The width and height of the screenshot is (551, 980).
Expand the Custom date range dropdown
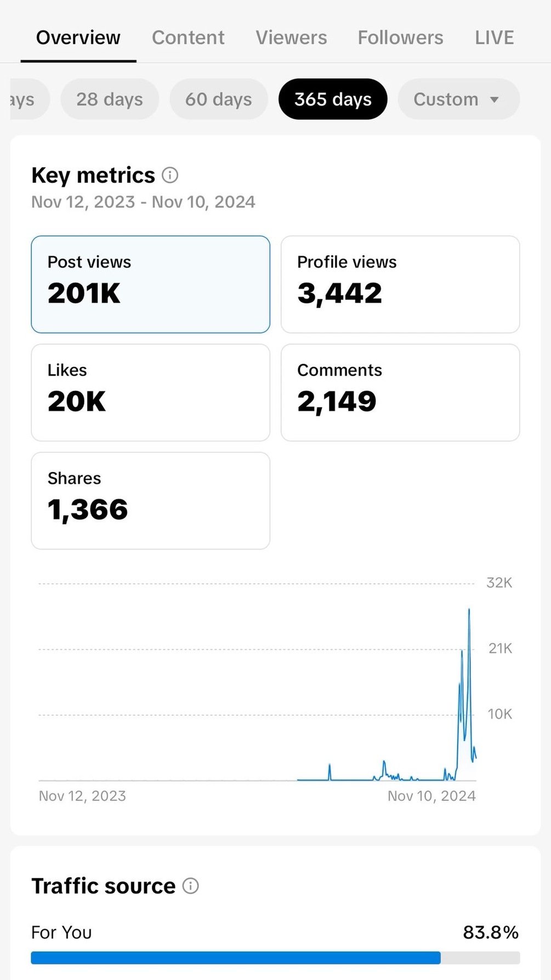tap(458, 99)
